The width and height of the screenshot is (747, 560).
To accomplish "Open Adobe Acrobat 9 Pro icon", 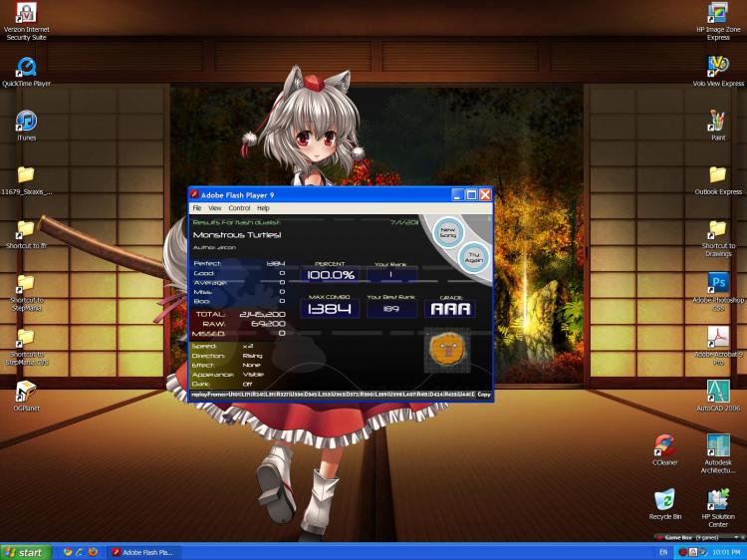I will point(718,346).
